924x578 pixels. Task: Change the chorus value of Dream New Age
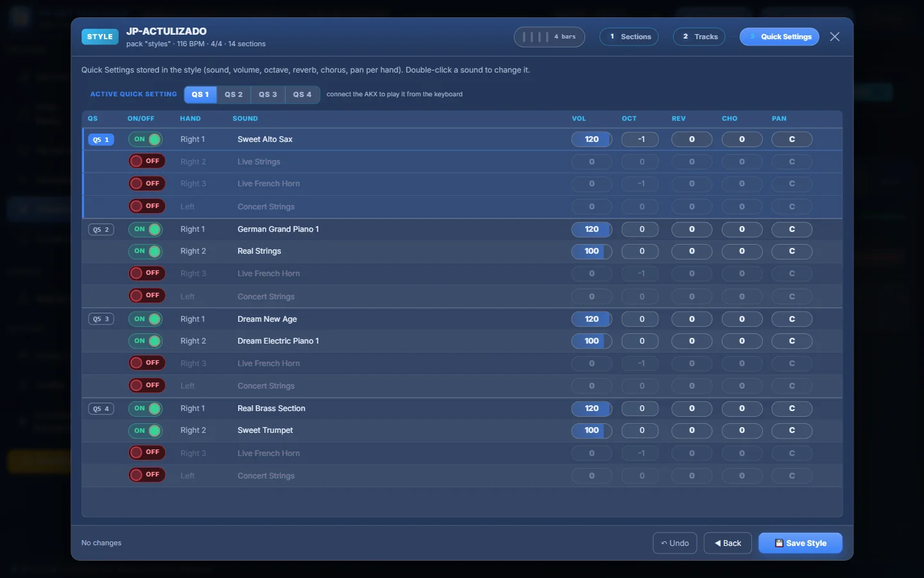tap(742, 319)
